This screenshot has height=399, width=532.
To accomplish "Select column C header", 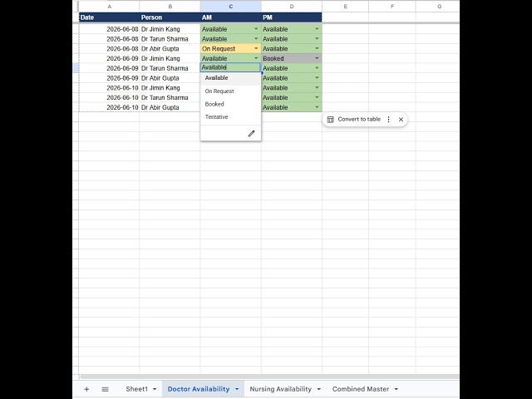I will pos(231,7).
